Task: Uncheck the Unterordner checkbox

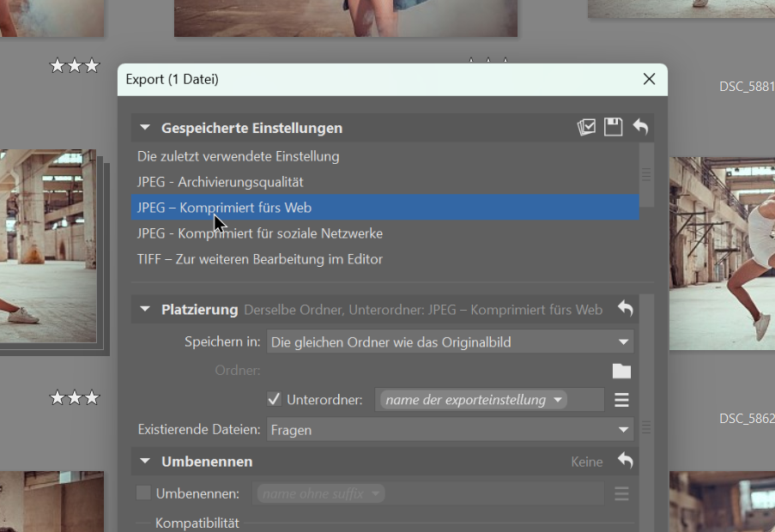Action: (x=275, y=399)
